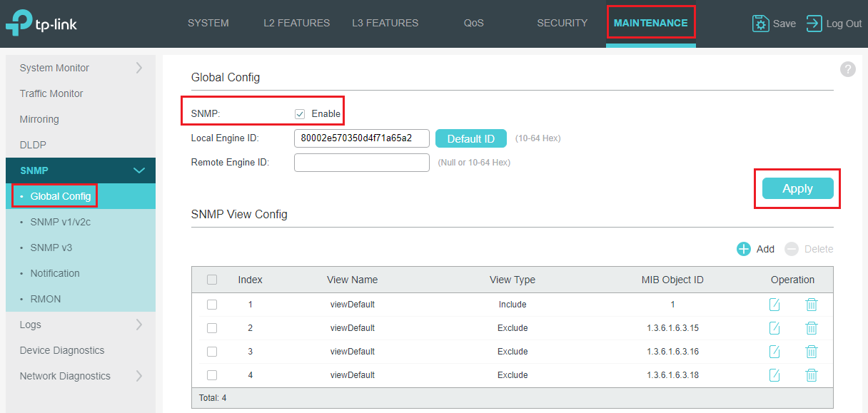Click the MIB Object ID column header
The height and width of the screenshot is (413, 868).
click(x=672, y=280)
